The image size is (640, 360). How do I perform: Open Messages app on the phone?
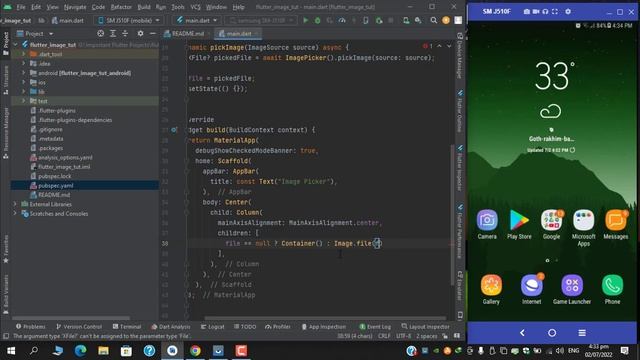coord(616,224)
